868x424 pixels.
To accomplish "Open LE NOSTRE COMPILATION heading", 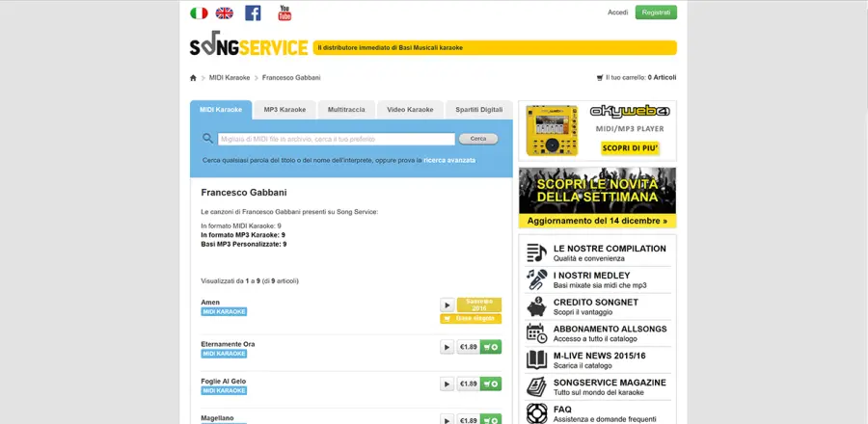I will click(x=610, y=249).
